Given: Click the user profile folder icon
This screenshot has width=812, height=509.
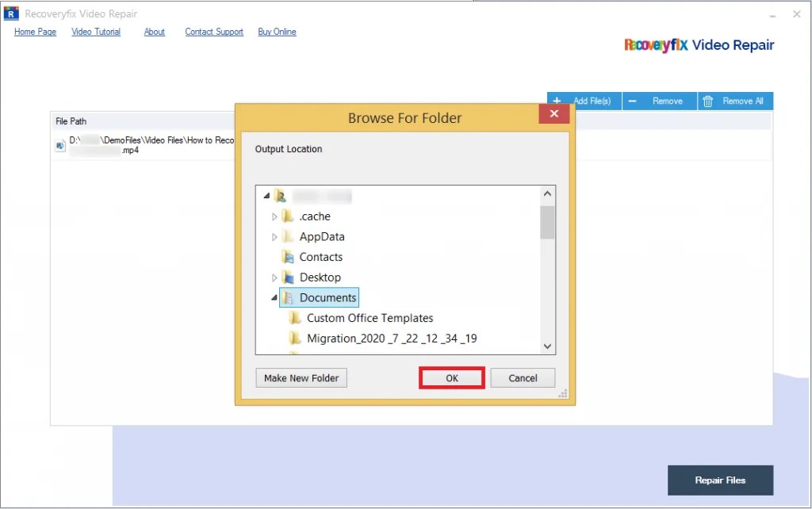Looking at the screenshot, I should click(x=280, y=196).
